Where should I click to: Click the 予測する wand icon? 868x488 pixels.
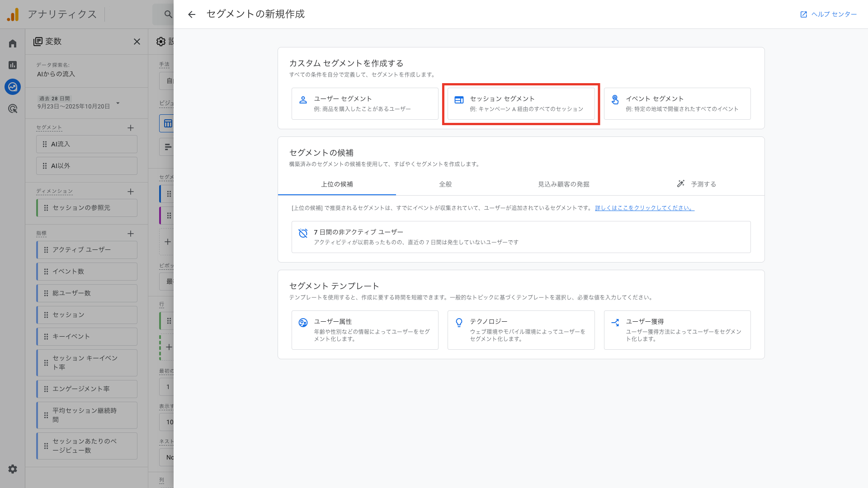(681, 184)
